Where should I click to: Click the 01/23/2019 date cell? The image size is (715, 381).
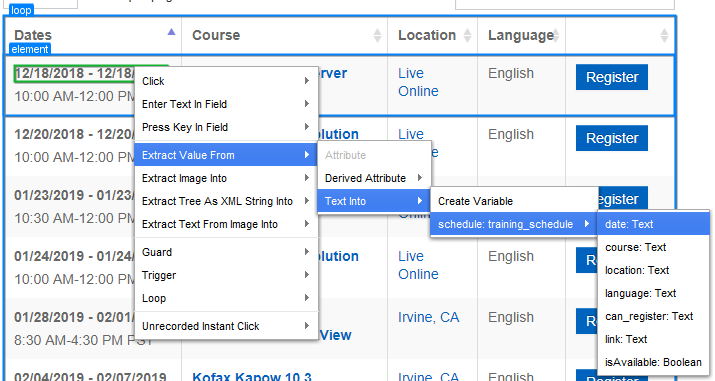pos(75,195)
